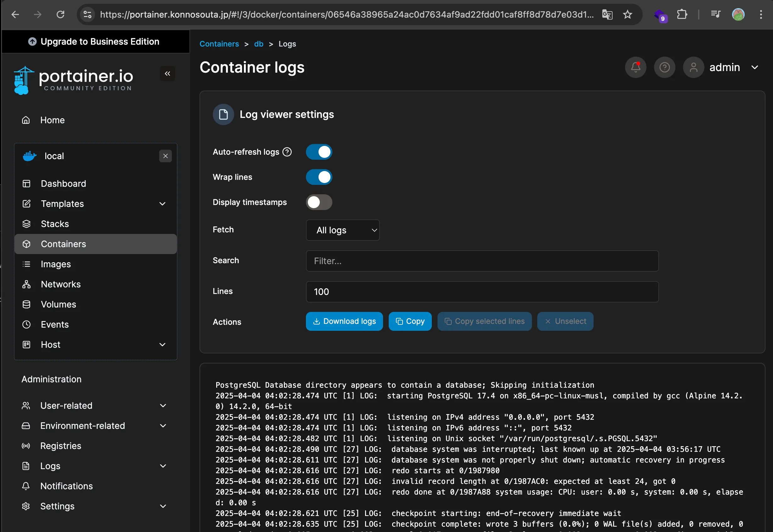773x532 pixels.
Task: Click the notifications bell icon in header
Action: pos(635,67)
